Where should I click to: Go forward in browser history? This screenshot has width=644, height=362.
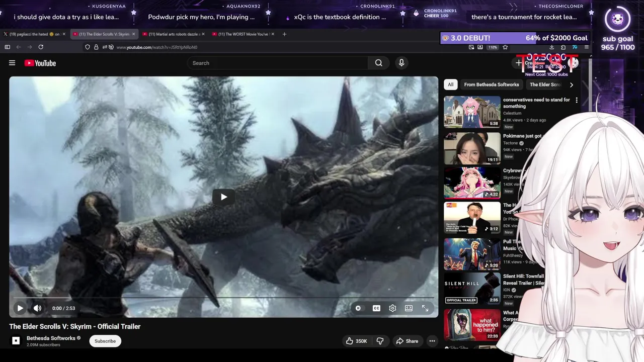30,47
